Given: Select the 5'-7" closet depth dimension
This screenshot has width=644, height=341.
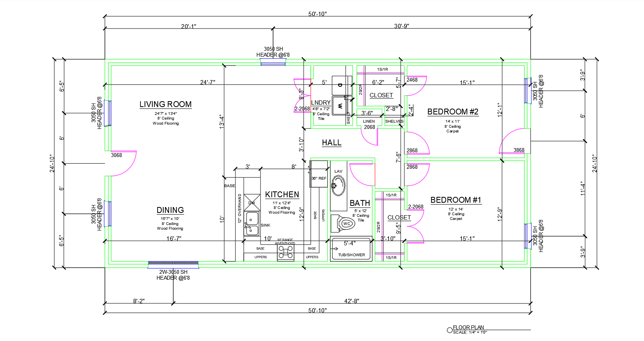Looking at the screenshot, I should coord(398,82).
